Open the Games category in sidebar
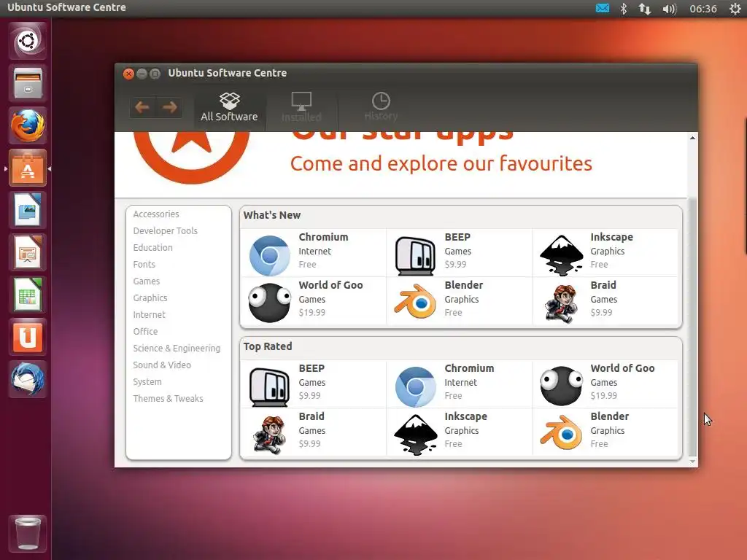Image resolution: width=747 pixels, height=560 pixels. coord(146,281)
